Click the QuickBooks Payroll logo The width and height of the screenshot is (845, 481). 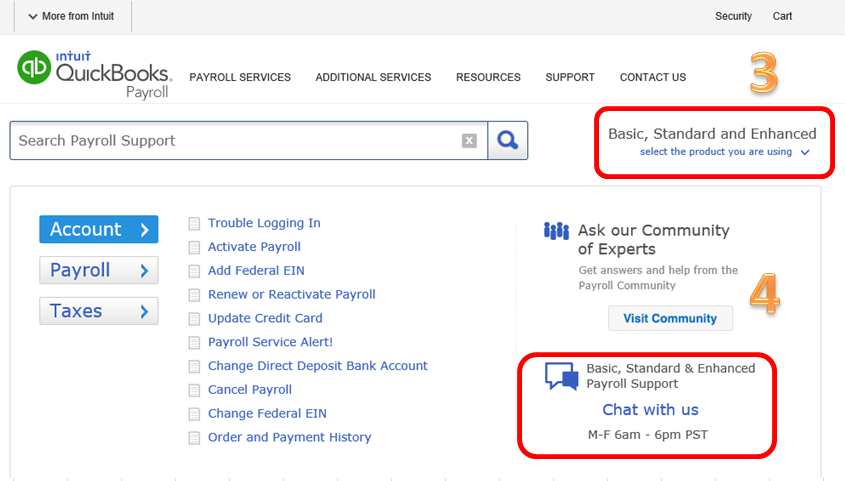(95, 74)
